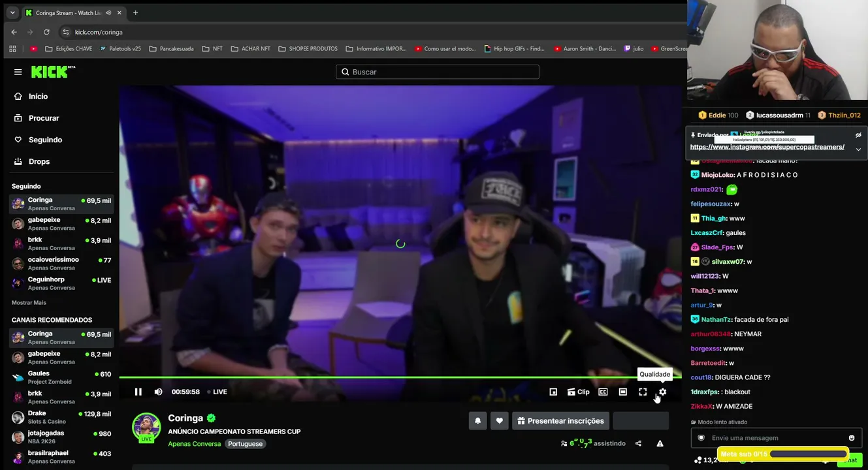Expand the pinned message chevron
This screenshot has height=470, width=868.
858,149
